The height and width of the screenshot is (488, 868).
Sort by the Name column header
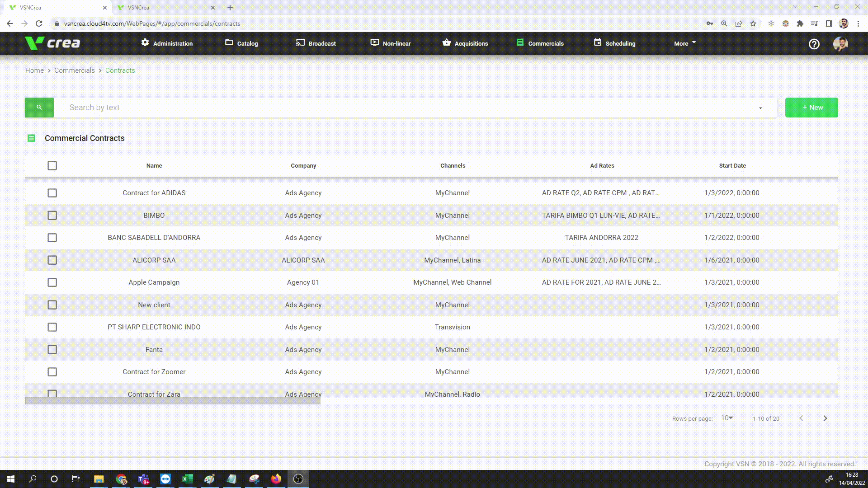(154, 166)
